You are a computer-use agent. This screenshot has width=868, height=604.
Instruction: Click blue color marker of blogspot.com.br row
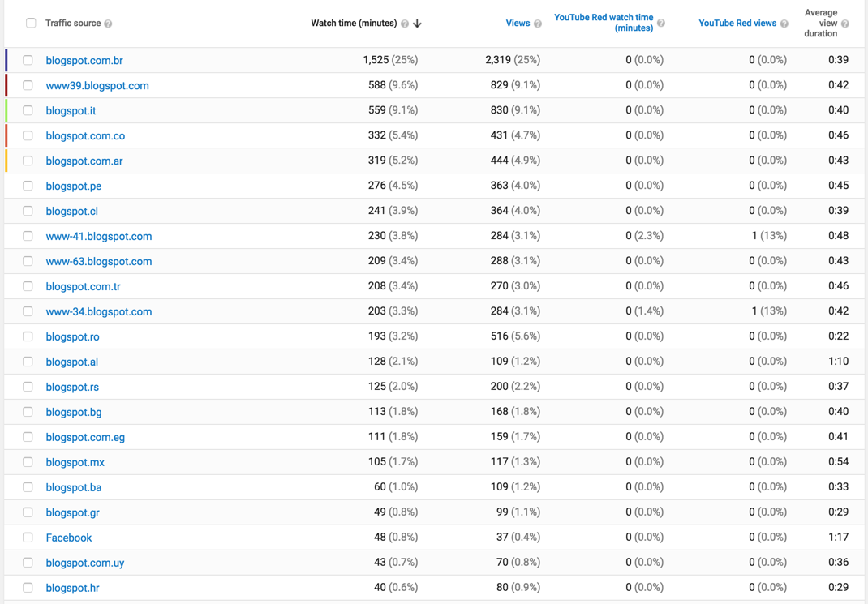tap(6, 60)
